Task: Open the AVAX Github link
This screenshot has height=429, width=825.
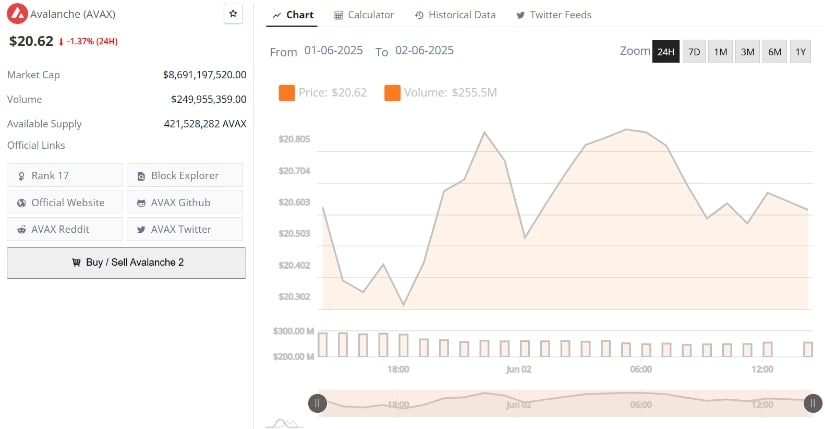Action: coord(185,202)
